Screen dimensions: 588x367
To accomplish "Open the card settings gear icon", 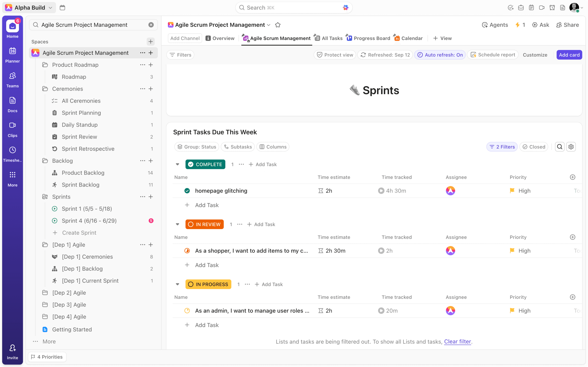I will (x=571, y=147).
